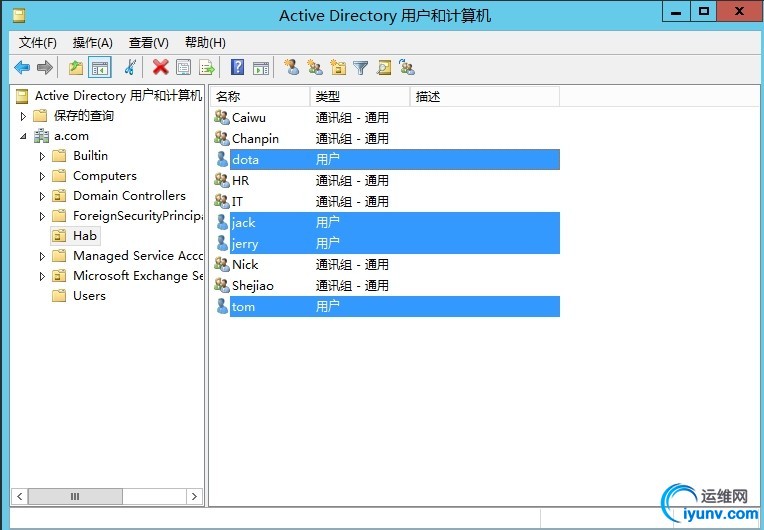Click the red Delete toolbar icon

(160, 68)
